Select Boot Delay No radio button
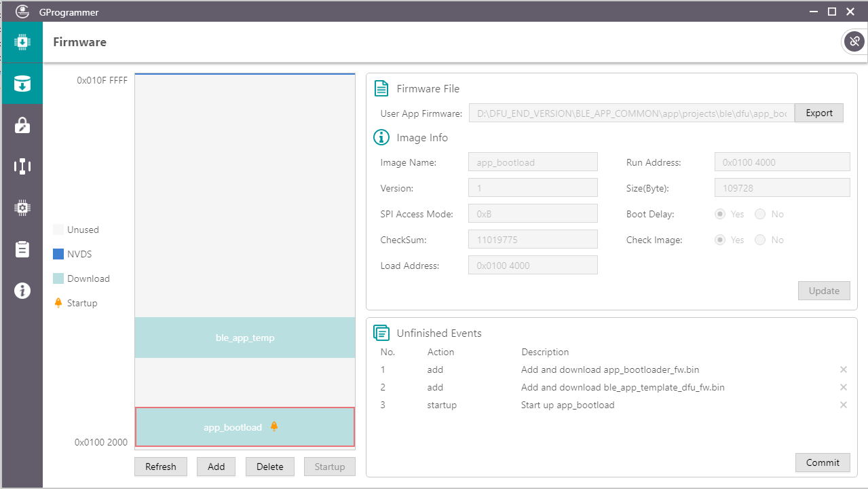Viewport: 868px width, 489px height. tap(760, 214)
